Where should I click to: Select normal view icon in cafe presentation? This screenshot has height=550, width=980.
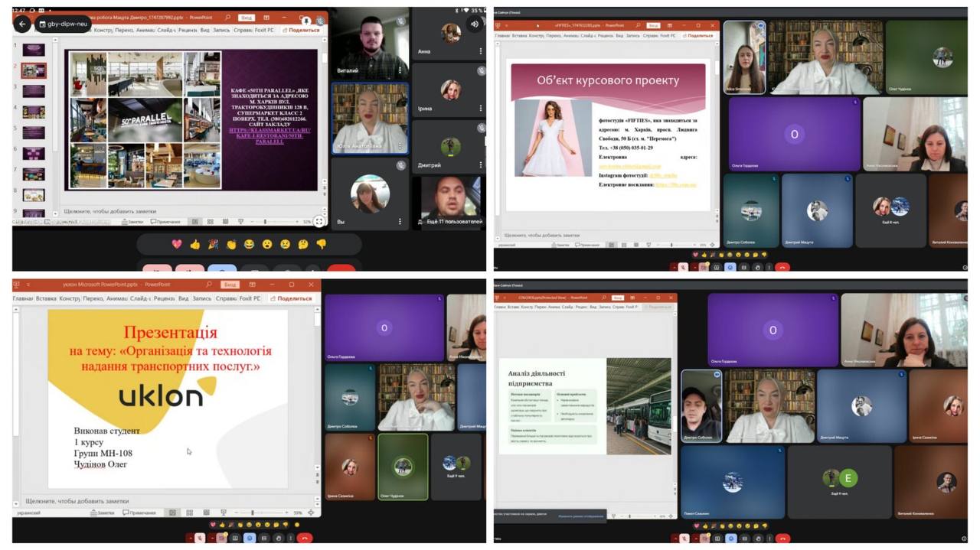tap(195, 222)
